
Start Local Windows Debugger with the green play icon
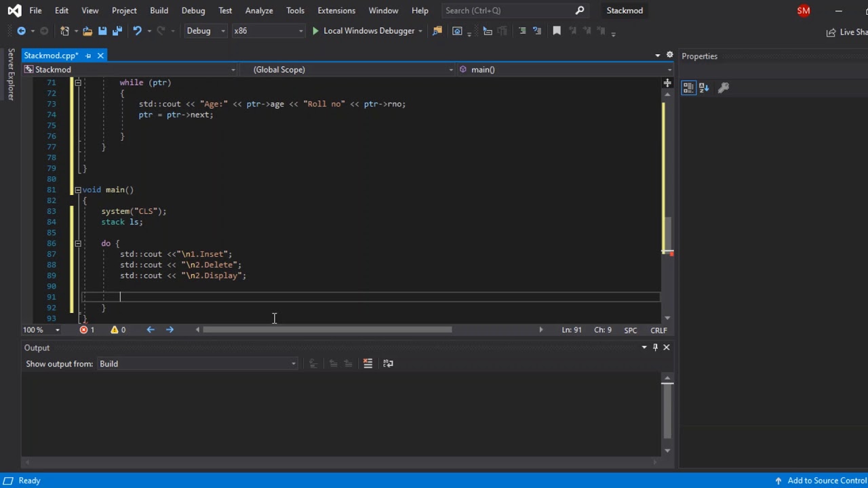pos(315,30)
